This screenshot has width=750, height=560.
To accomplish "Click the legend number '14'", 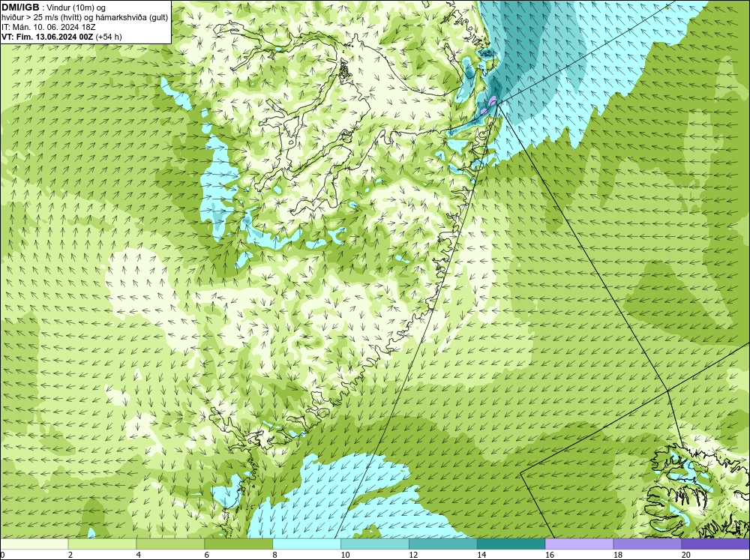I will click(481, 555).
